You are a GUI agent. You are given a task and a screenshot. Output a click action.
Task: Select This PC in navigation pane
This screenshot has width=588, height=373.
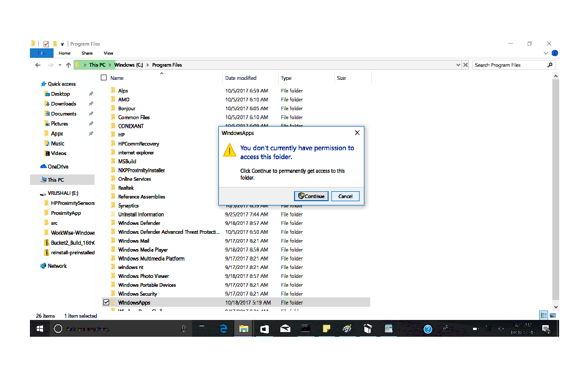(x=62, y=180)
